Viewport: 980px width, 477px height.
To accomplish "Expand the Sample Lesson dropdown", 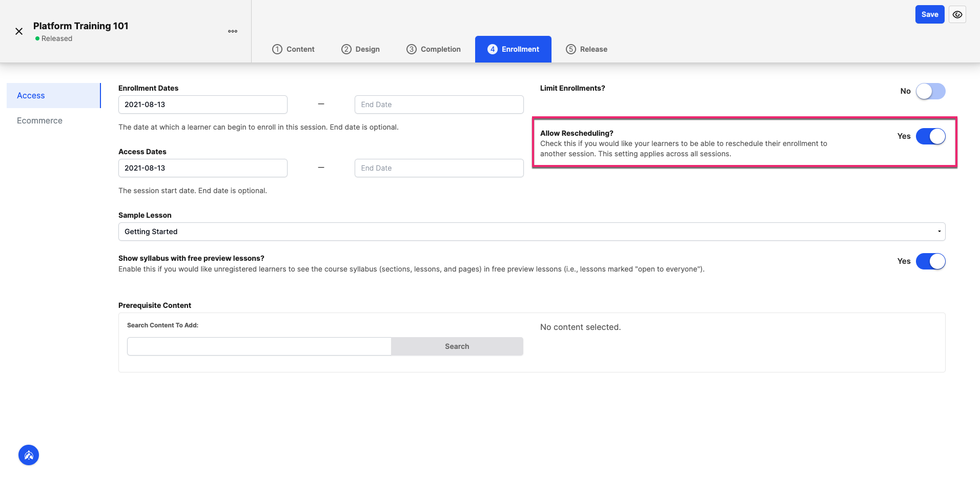I will (x=532, y=232).
